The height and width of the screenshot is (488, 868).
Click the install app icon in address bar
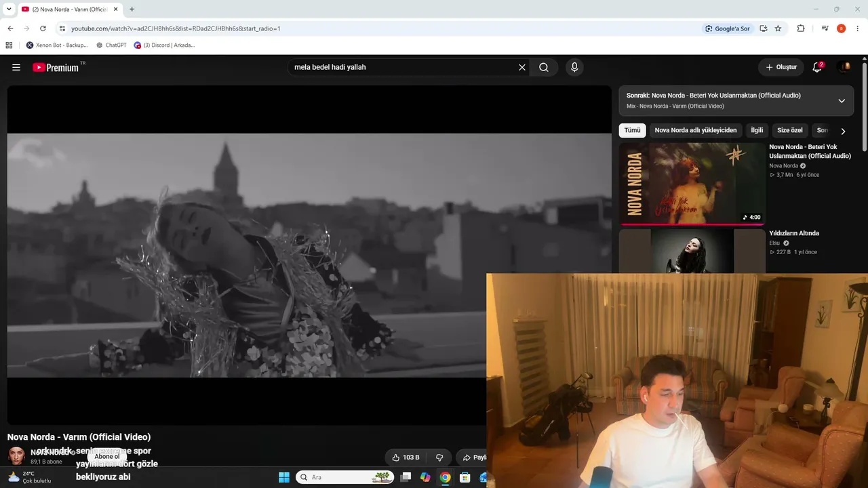[x=764, y=28]
